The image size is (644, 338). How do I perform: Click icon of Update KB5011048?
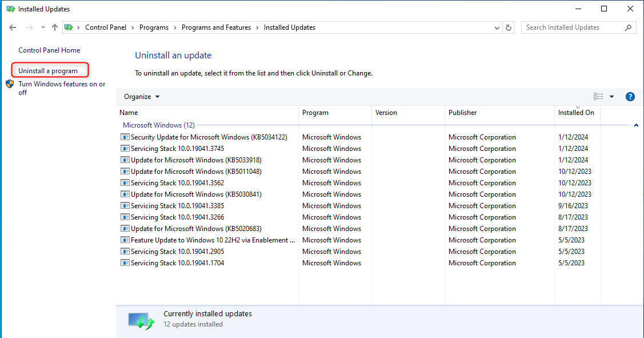coord(125,172)
